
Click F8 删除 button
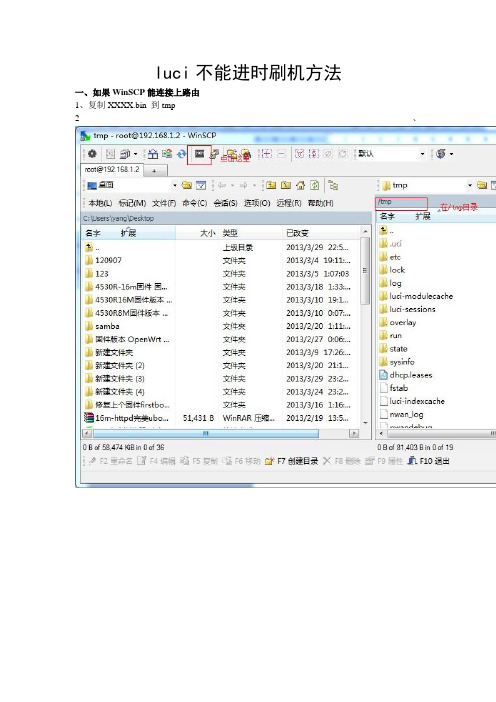tap(341, 461)
